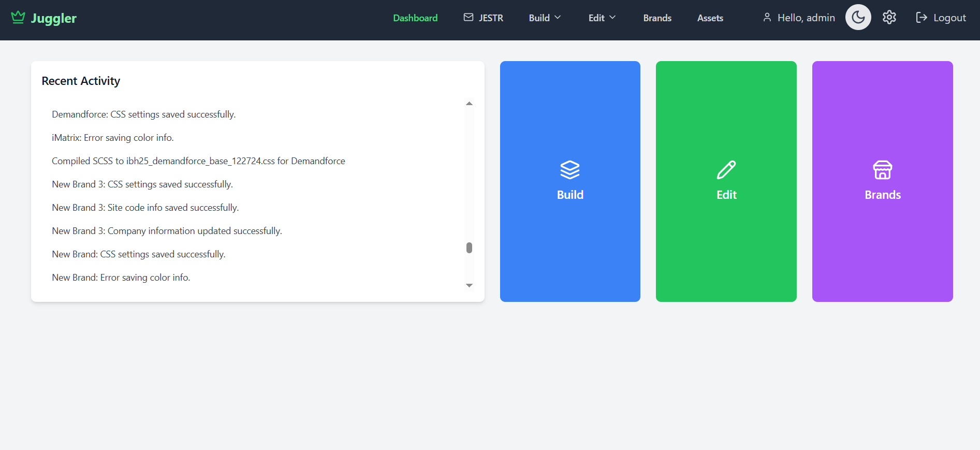This screenshot has height=450, width=980.
Task: Click the Juggler crown logo icon
Action: coord(18,17)
